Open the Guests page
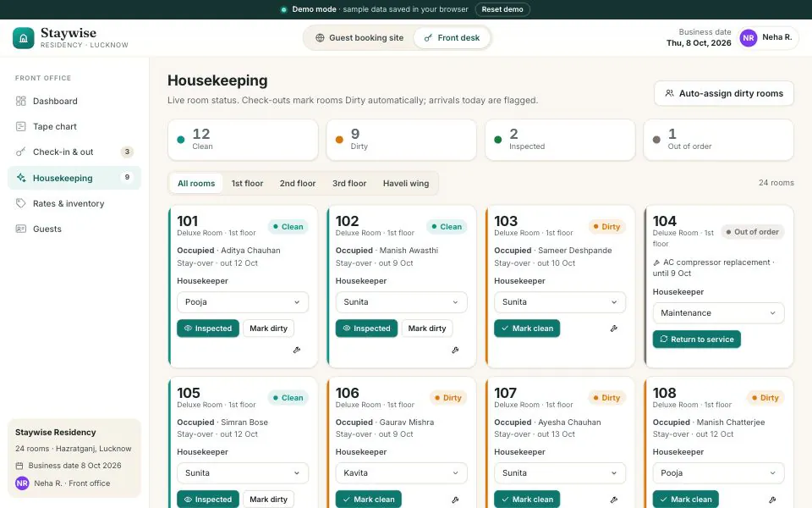This screenshot has width=812, height=508. tap(74, 229)
